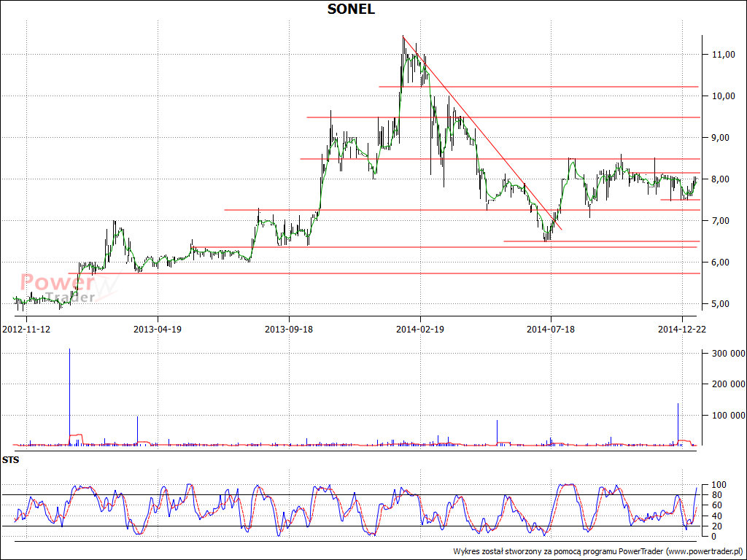Click the 2012-11-12 date label
The width and height of the screenshot is (747, 560).
[26, 329]
